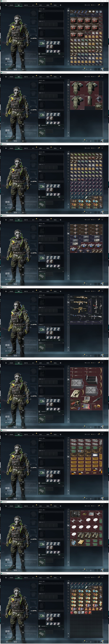Open mail icon in medkit stash view

coord(98,5)
